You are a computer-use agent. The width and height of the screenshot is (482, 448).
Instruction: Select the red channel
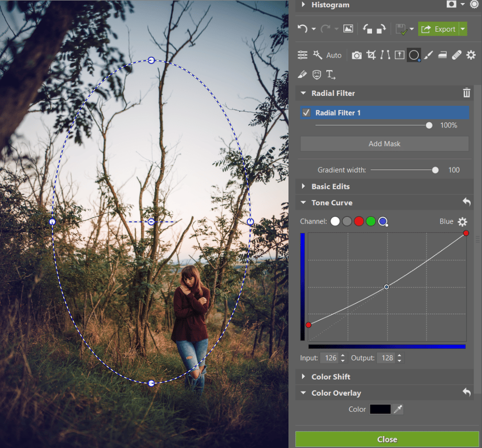[x=359, y=221]
